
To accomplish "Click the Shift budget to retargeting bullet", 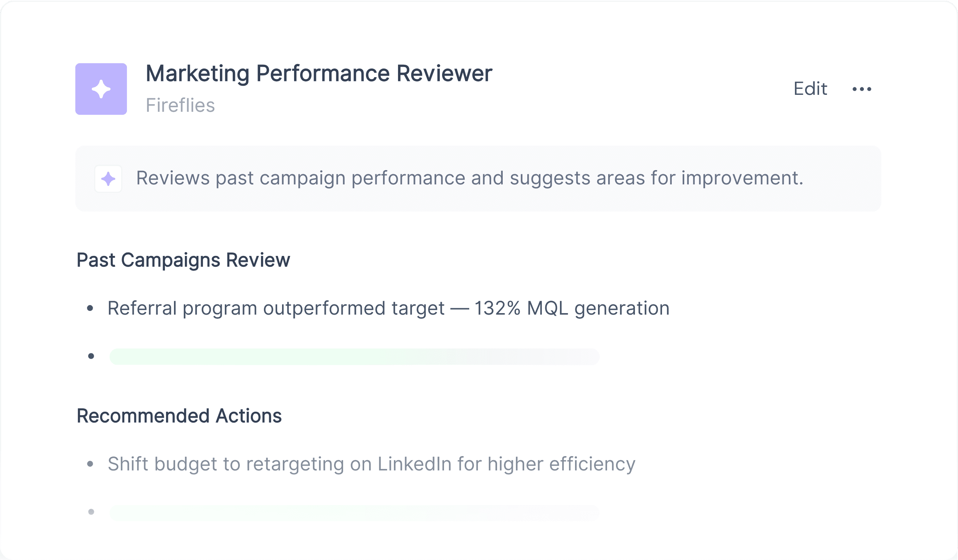I will (371, 464).
